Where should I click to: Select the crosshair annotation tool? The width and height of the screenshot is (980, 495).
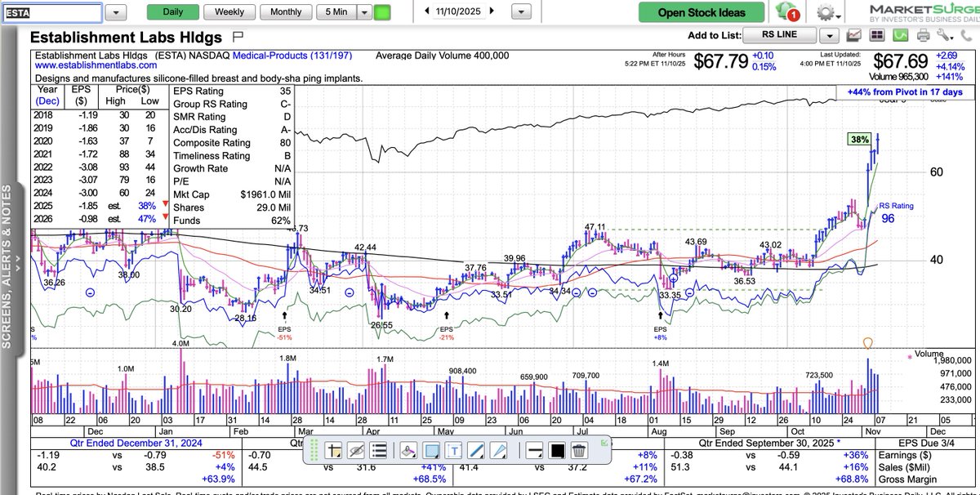click(x=334, y=450)
